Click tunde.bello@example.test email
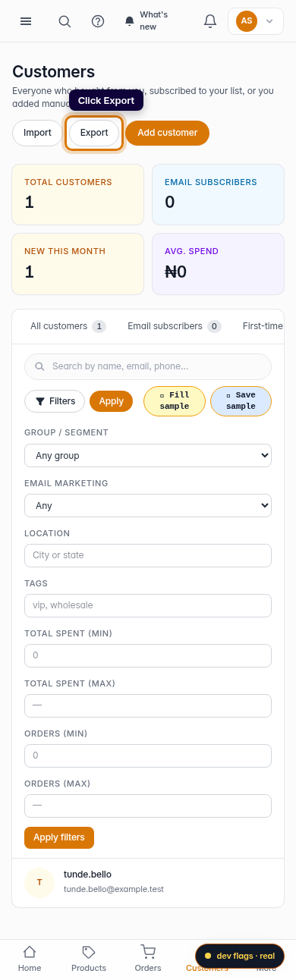The height and width of the screenshot is (980, 296). point(114,889)
